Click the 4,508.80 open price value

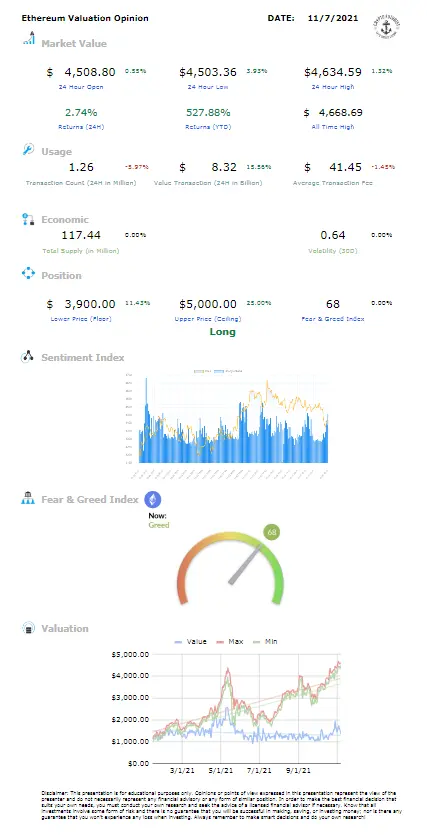[x=89, y=72]
